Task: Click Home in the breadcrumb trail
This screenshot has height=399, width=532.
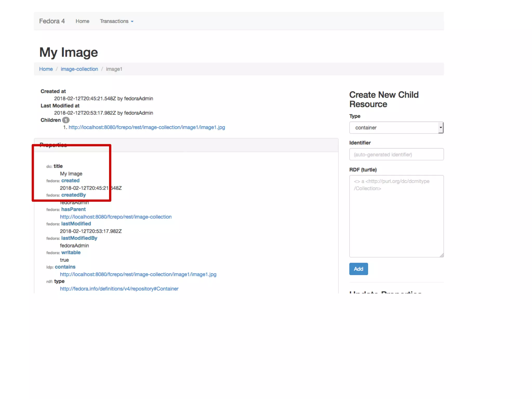Action: click(46, 69)
